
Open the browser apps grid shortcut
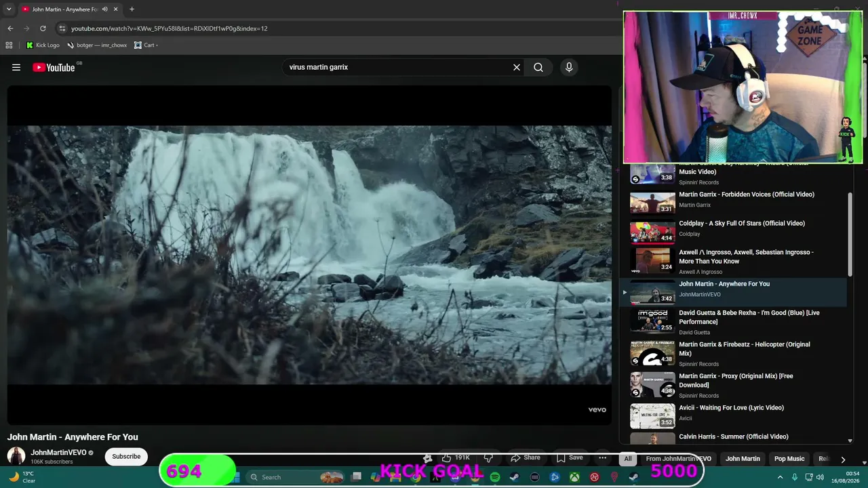pyautogui.click(x=9, y=45)
